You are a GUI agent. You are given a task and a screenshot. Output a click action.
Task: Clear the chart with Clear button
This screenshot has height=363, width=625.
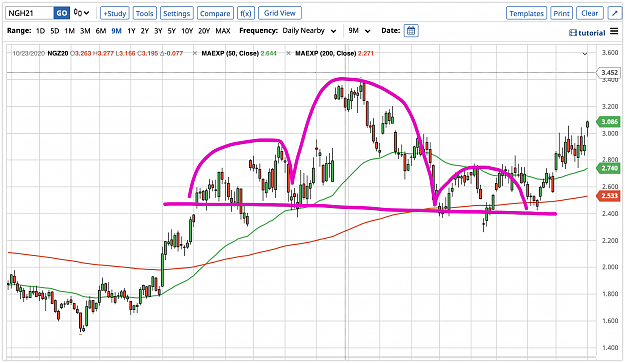point(590,13)
